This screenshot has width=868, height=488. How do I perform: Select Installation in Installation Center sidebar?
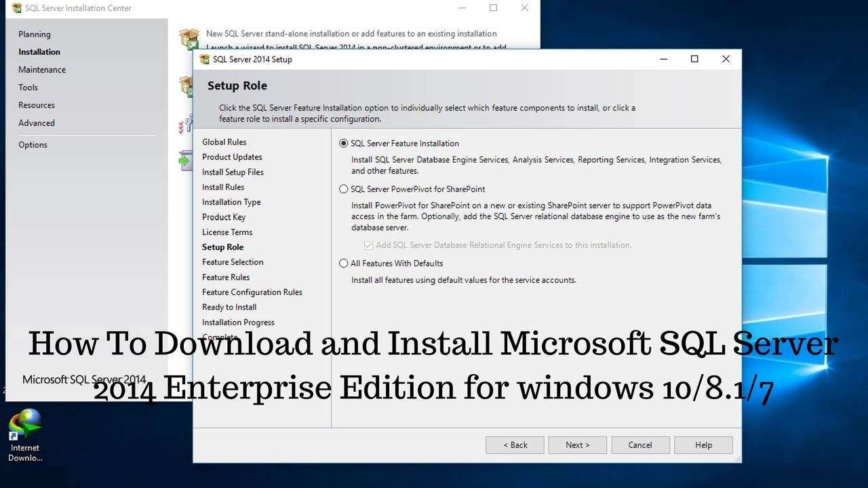coord(39,52)
